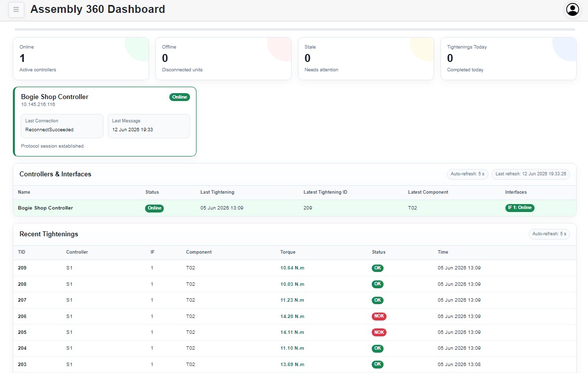Open the Tightenings Today card
588x373 pixels.
click(x=508, y=58)
